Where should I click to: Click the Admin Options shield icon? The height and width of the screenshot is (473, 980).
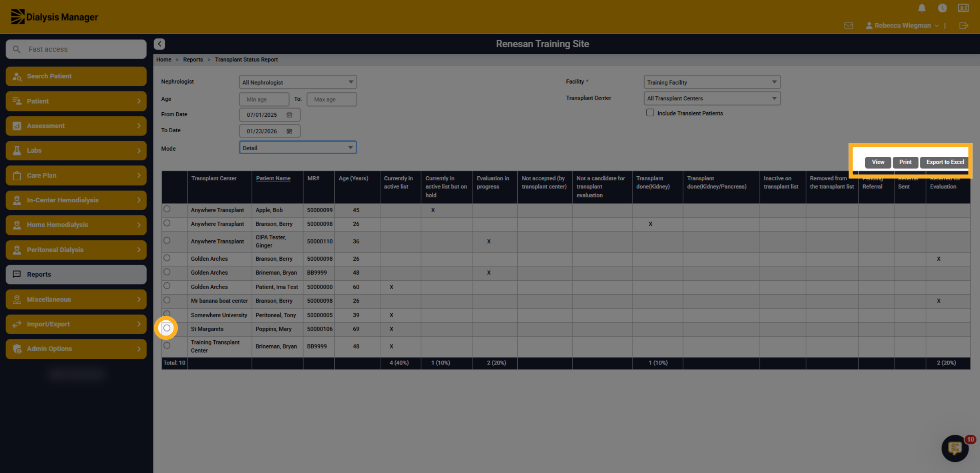coord(17,349)
